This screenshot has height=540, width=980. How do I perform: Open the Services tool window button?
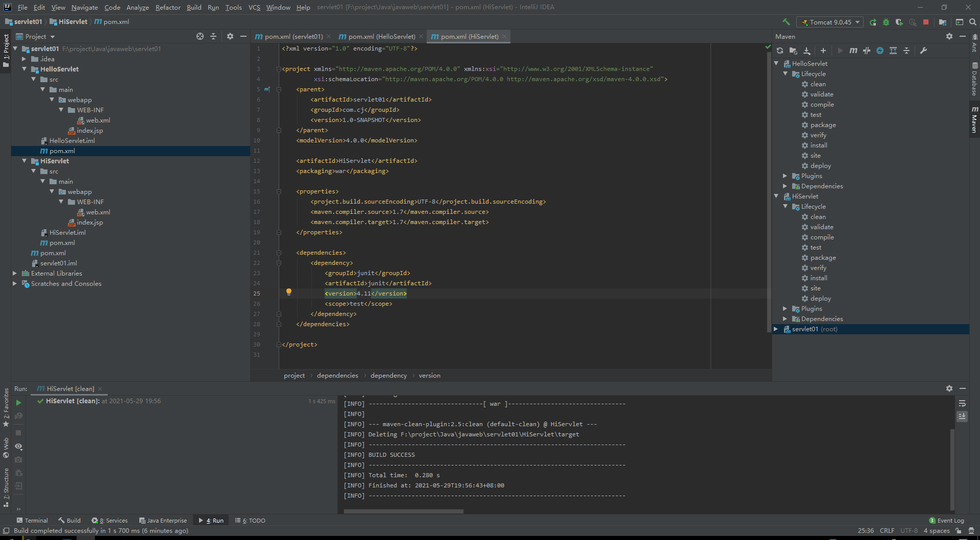(110, 520)
